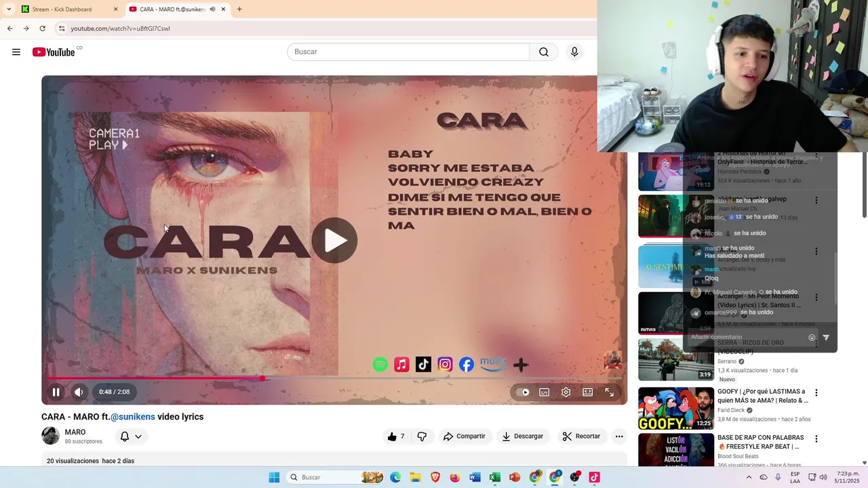This screenshot has height=488, width=868.
Task: Open the Recortar clip button
Action: [581, 436]
